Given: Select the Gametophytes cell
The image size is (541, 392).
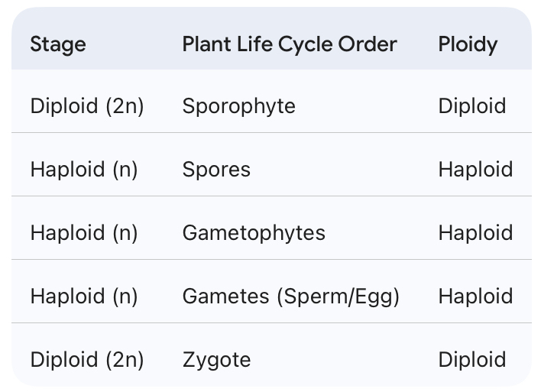Looking at the screenshot, I should pos(254,232).
